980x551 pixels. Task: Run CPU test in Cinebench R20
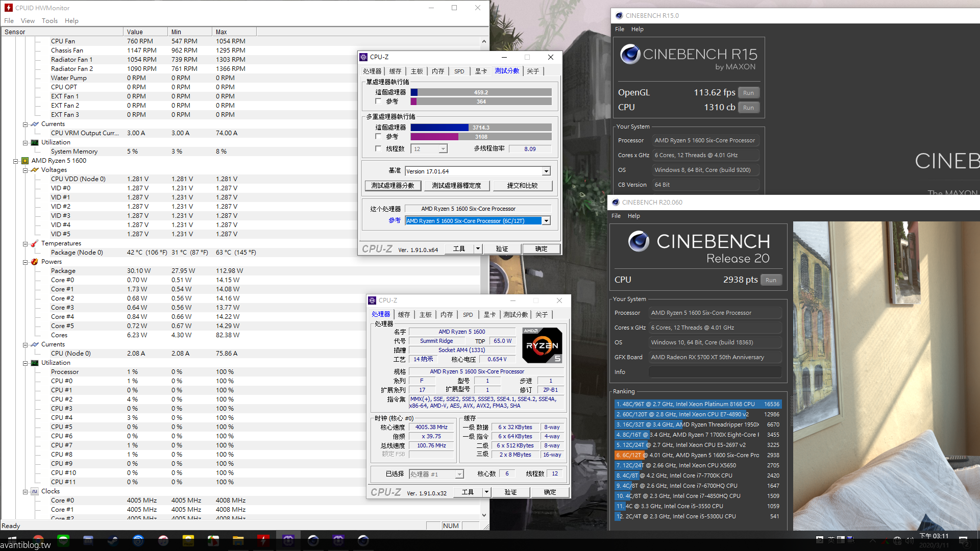point(771,280)
